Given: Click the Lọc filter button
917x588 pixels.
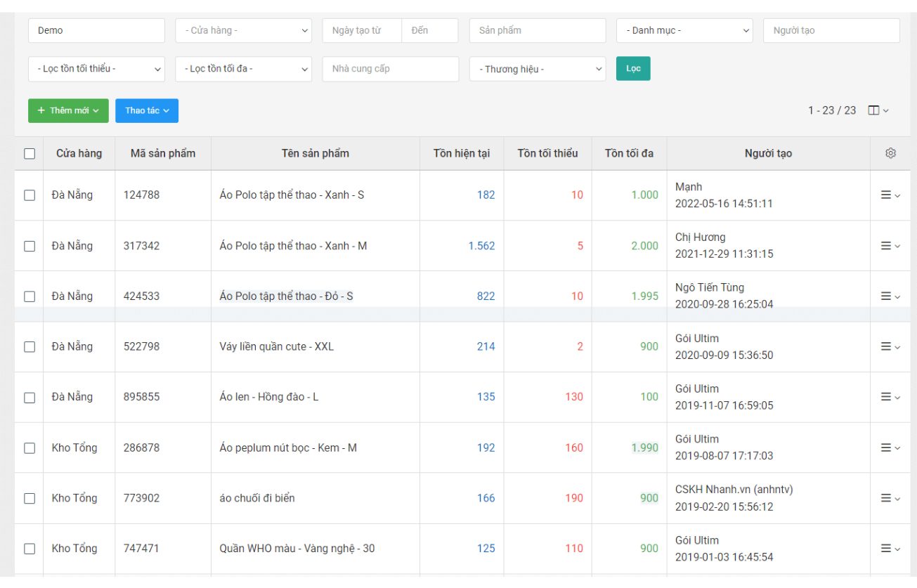Looking at the screenshot, I should point(633,69).
